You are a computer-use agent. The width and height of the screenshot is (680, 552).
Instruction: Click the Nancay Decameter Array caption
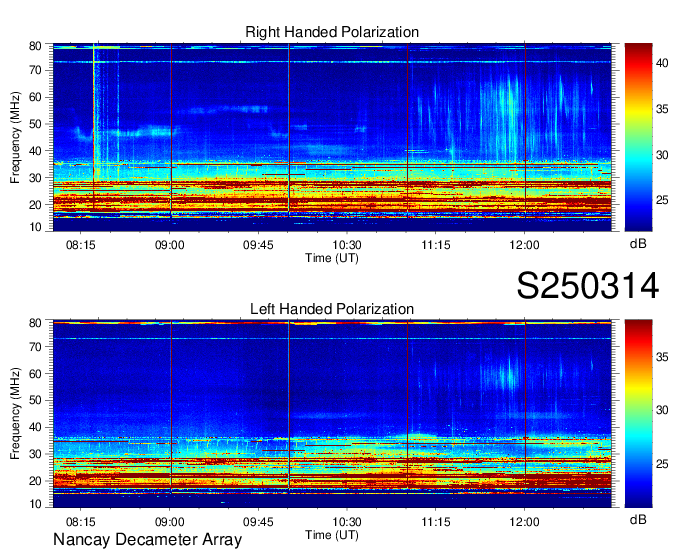click(x=147, y=540)
